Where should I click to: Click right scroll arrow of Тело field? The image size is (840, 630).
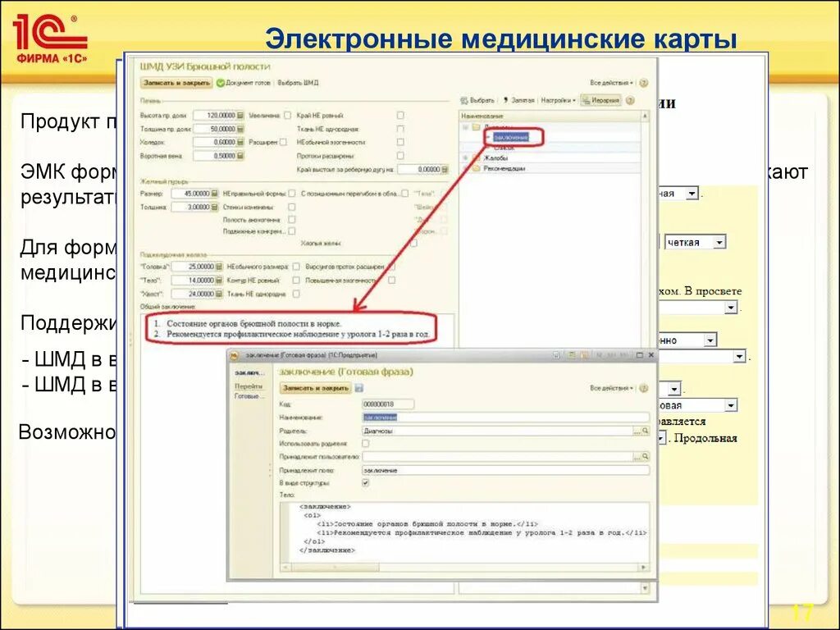643,568
